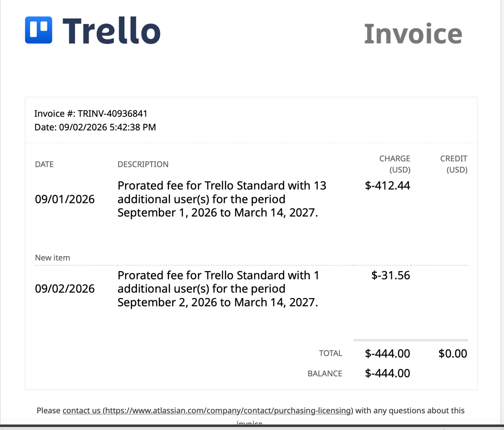Click the 1 additional user description
Image resolution: width=504 pixels, height=430 pixels.
click(218, 289)
